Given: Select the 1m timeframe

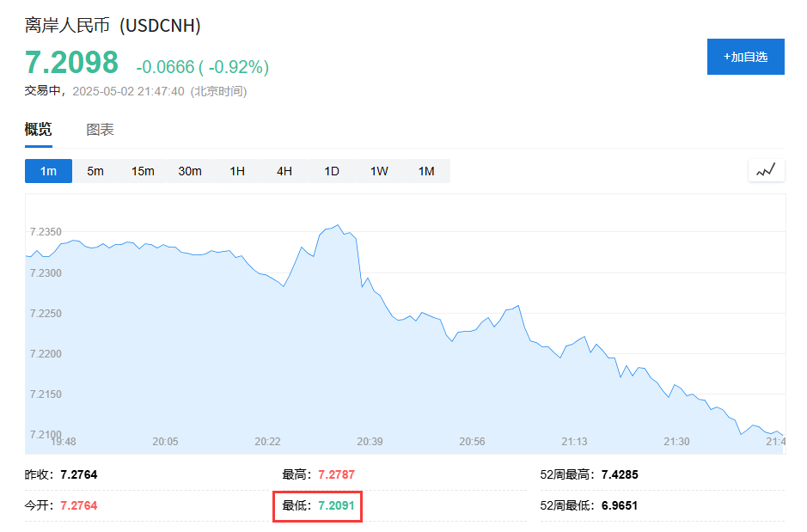Looking at the screenshot, I should [48, 171].
